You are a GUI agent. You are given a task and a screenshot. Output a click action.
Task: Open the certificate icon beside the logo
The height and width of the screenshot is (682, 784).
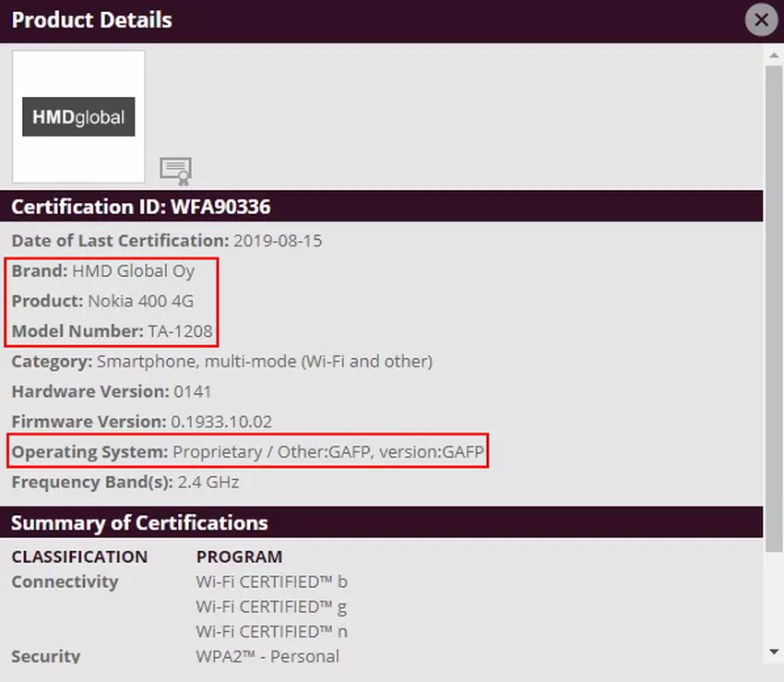click(x=174, y=171)
